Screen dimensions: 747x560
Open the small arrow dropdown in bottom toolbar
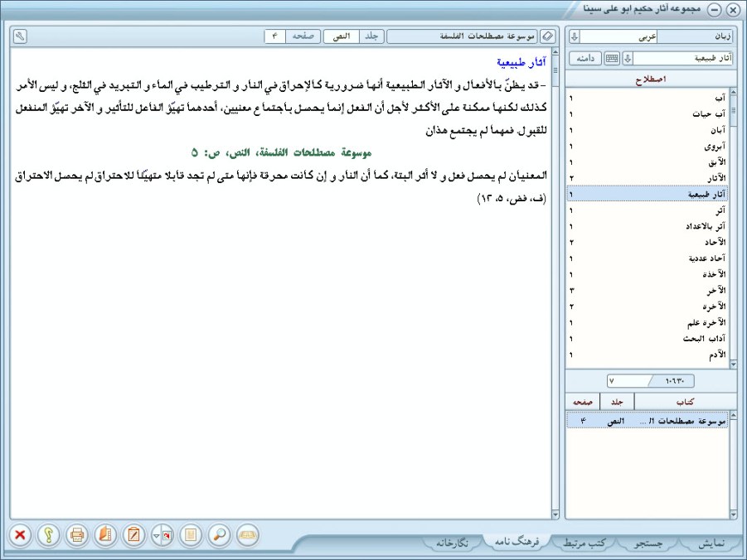pyautogui.click(x=157, y=535)
